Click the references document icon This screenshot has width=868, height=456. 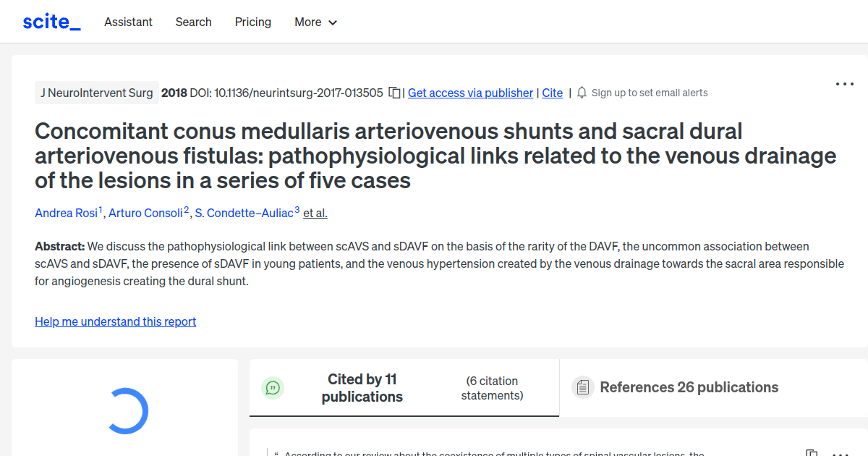(x=582, y=387)
